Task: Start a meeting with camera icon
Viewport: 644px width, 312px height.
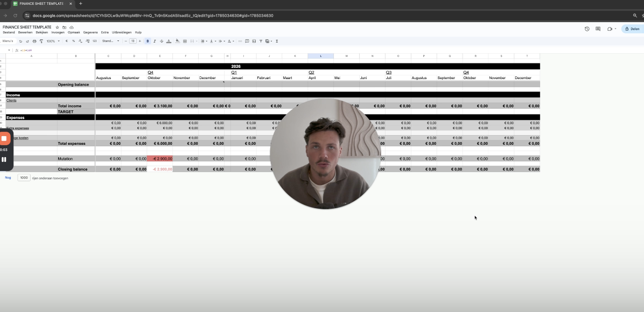Action: [610, 29]
